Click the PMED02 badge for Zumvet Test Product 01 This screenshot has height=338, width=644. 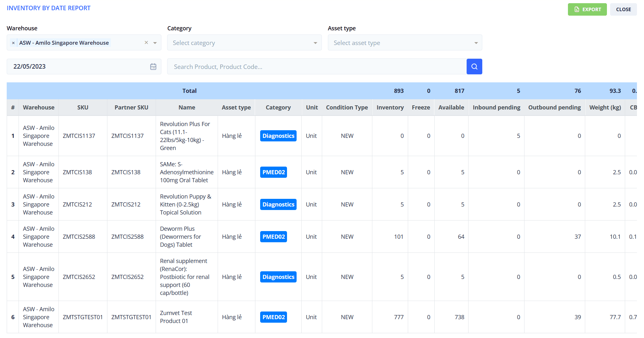click(x=273, y=317)
